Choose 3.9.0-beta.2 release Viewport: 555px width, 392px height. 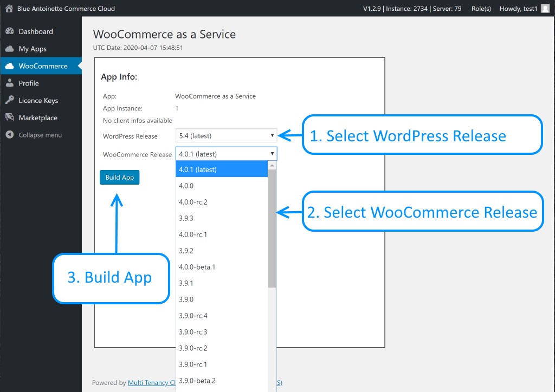pos(222,381)
